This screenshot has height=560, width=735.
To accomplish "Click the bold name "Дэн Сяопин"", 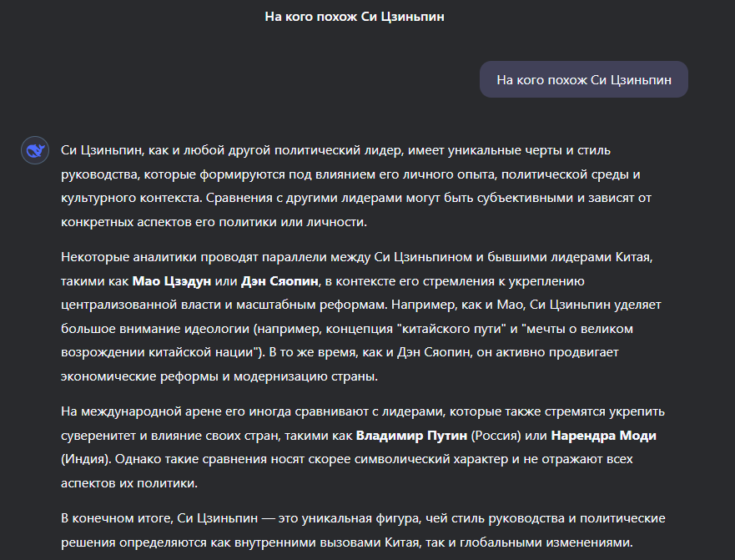I will click(x=279, y=279).
